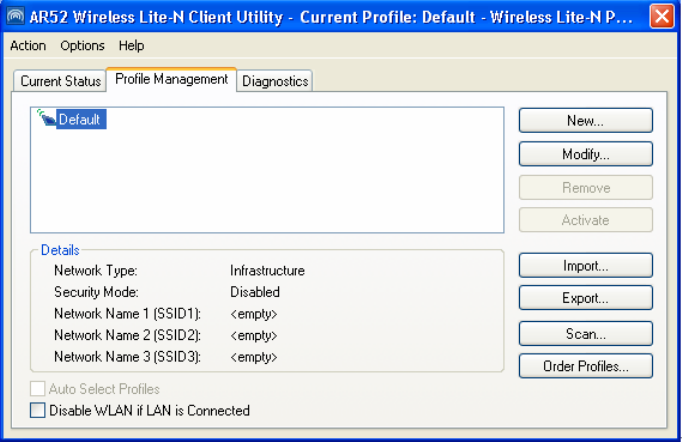The height and width of the screenshot is (442, 682).
Task: Open the Help menu
Action: point(131,46)
